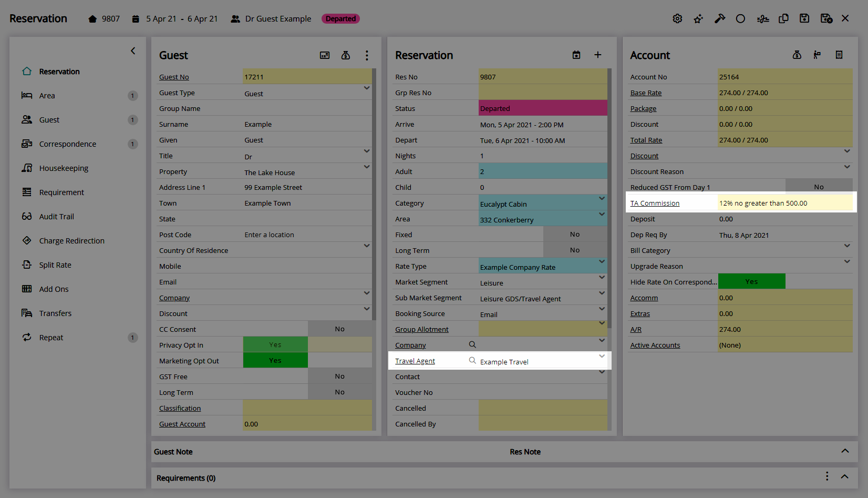This screenshot has height=498, width=868.
Task: Click the person carrying box icon
Action: point(817,55)
